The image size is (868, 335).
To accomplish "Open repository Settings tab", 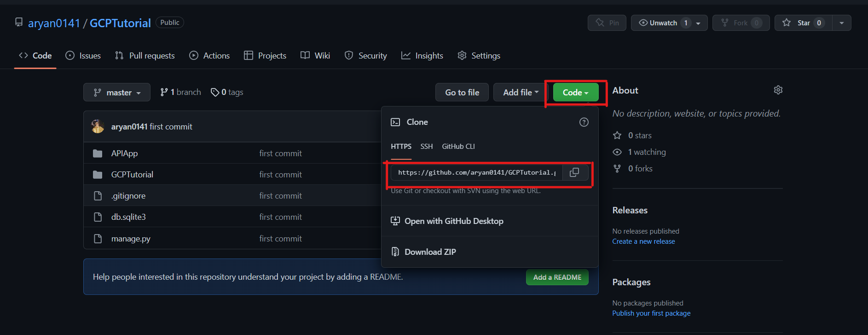I will [x=479, y=55].
